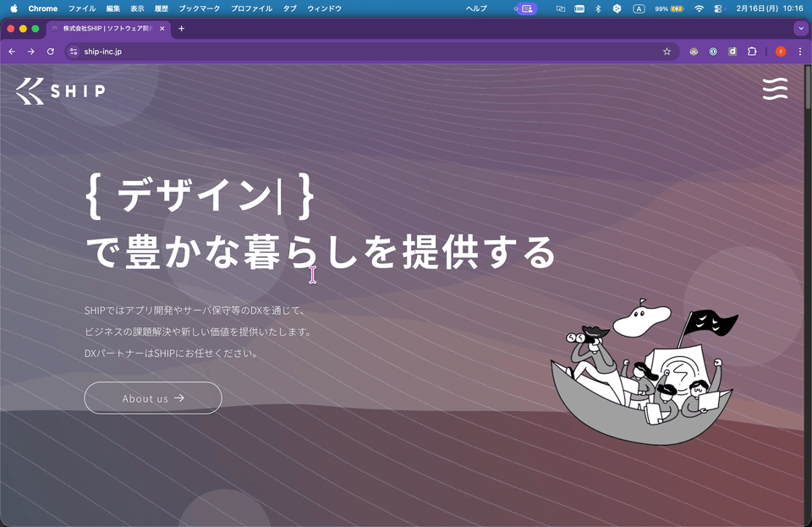Click the forward navigation arrow
Image resolution: width=812 pixels, height=527 pixels.
pyautogui.click(x=30, y=51)
